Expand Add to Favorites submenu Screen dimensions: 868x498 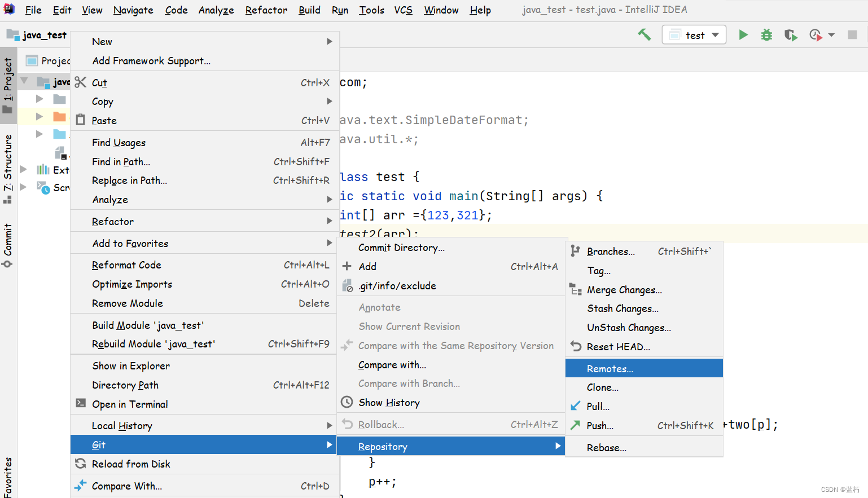205,244
